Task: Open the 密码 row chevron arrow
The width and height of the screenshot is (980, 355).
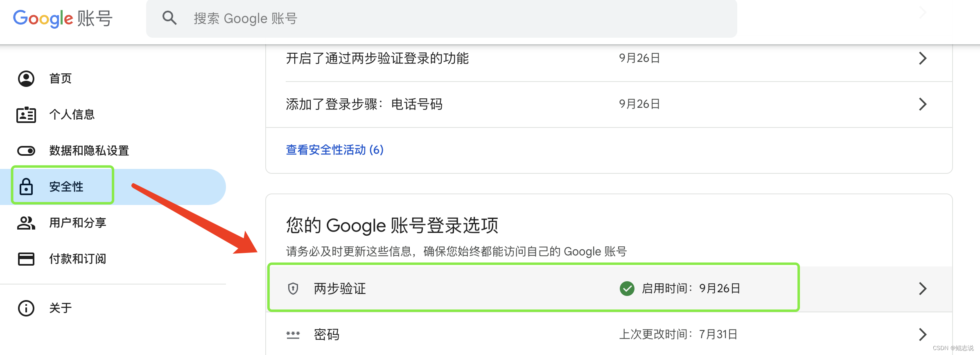Action: coord(923,335)
